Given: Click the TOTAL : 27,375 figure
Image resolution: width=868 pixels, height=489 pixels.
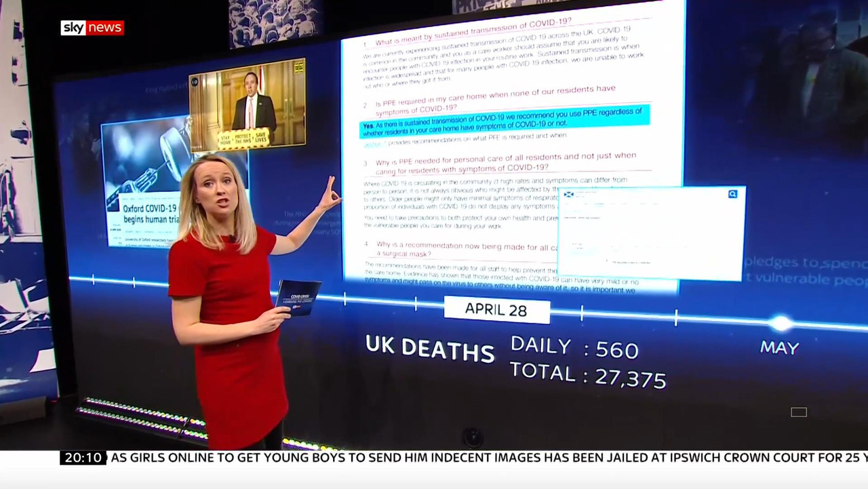Looking at the screenshot, I should [587, 374].
